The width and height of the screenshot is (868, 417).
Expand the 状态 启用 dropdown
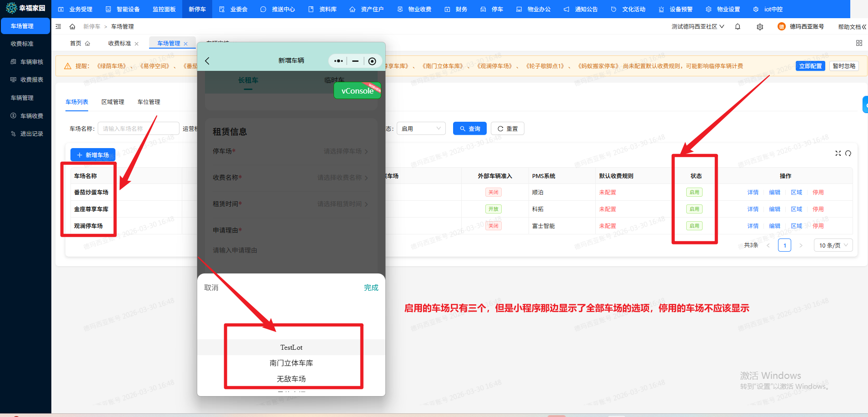421,129
